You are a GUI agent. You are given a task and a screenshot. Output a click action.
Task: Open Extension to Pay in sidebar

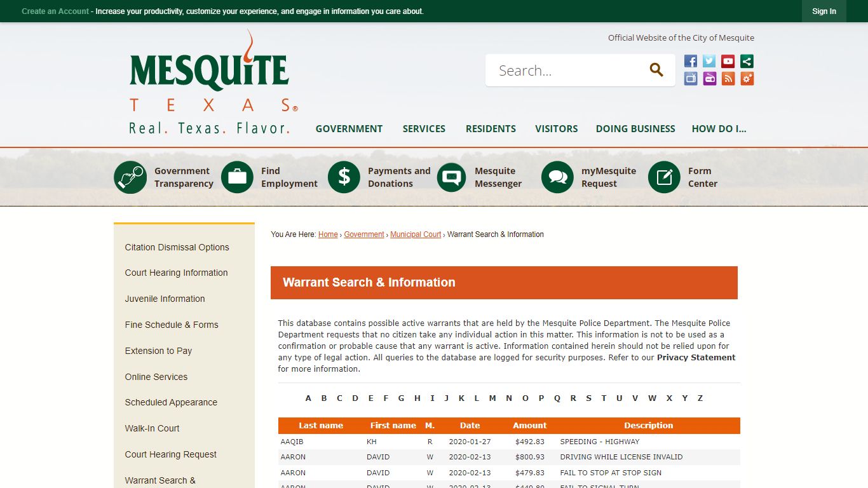(158, 351)
